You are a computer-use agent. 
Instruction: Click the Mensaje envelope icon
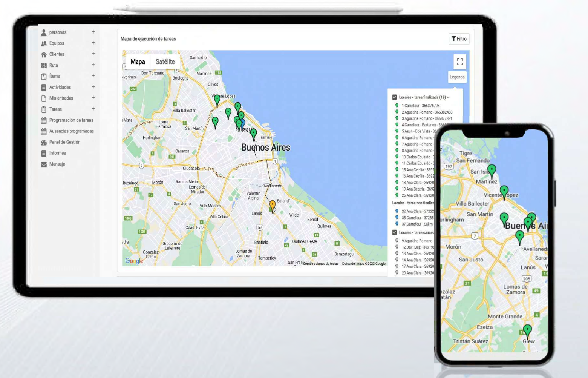[x=44, y=164]
